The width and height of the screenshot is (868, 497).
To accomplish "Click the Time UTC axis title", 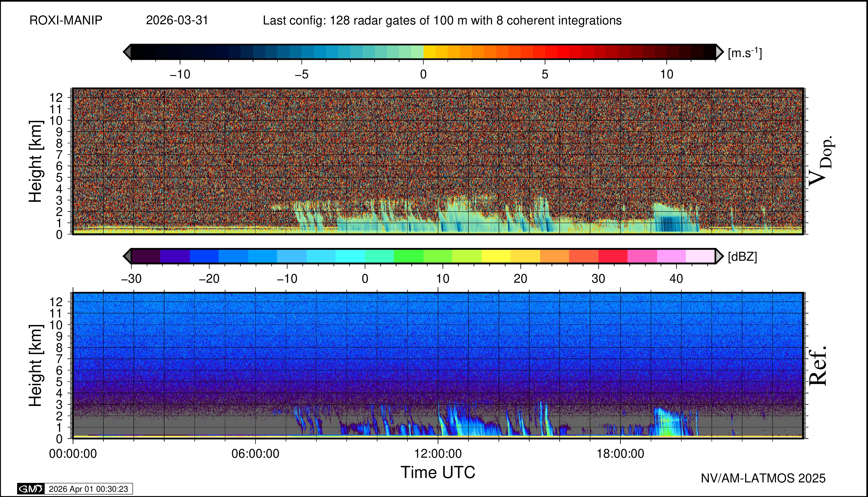I will click(438, 473).
